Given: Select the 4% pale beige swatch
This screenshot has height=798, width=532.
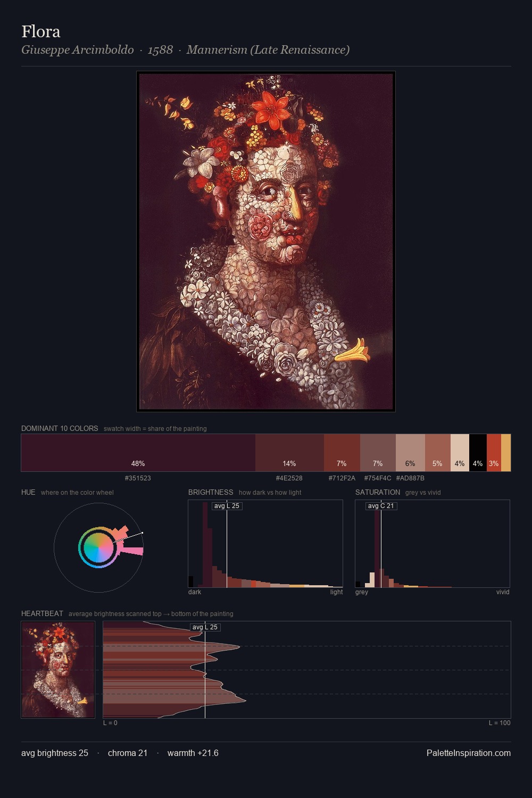Looking at the screenshot, I should tap(460, 453).
